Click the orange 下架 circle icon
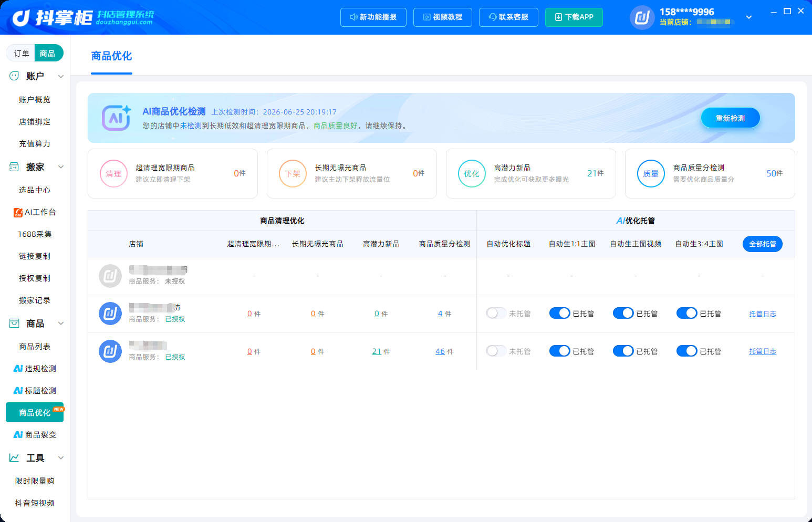This screenshot has height=522, width=812. pos(293,174)
